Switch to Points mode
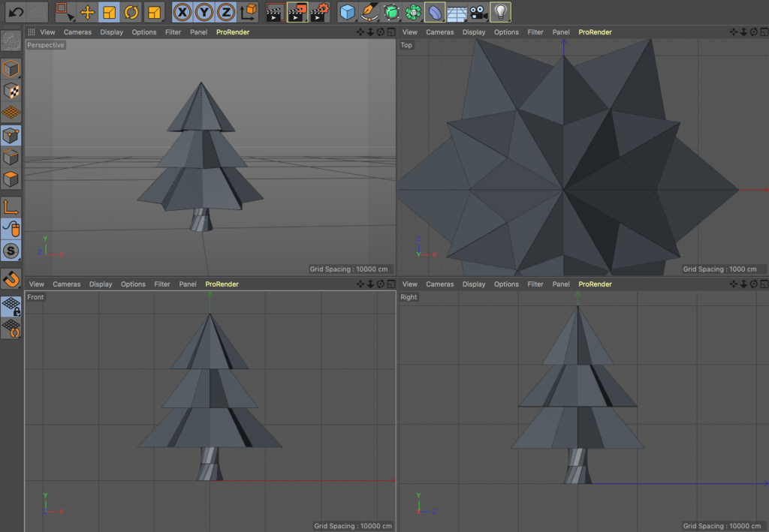769x532 pixels. coord(11,136)
